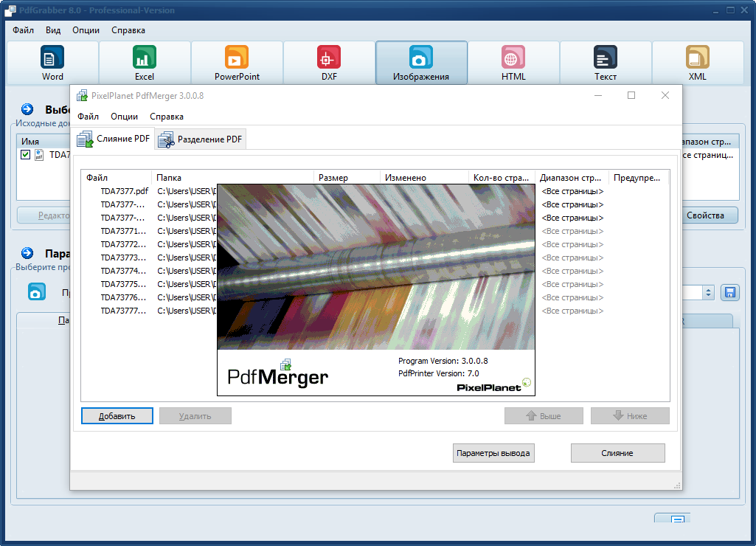Click the PdfGrabber title bar app icon
756x546 pixels.
point(10,10)
